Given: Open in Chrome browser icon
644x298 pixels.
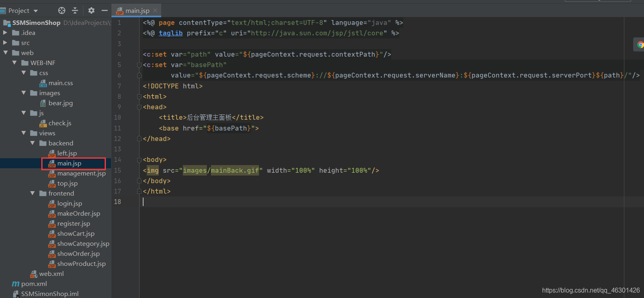Looking at the screenshot, I should point(640,45).
